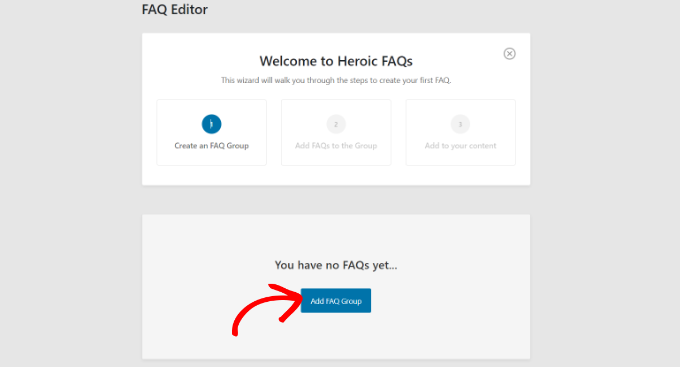Click the 'FAQ Editor' page heading

[175, 10]
